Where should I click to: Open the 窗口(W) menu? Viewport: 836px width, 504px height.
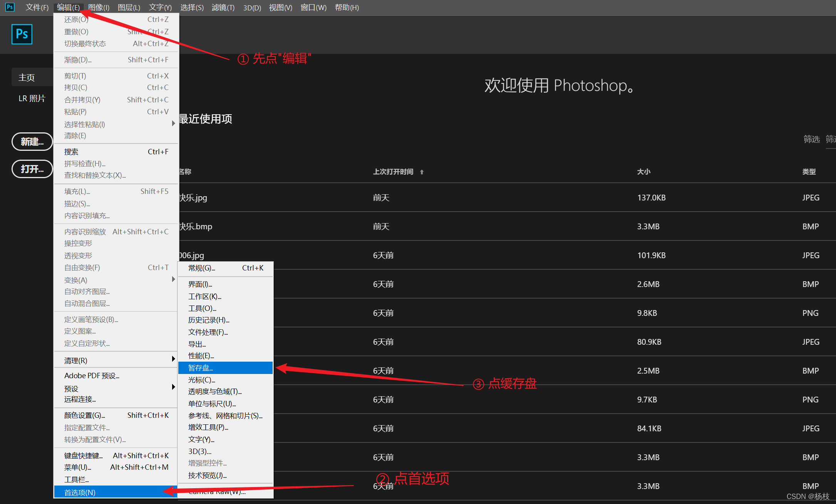coord(313,7)
